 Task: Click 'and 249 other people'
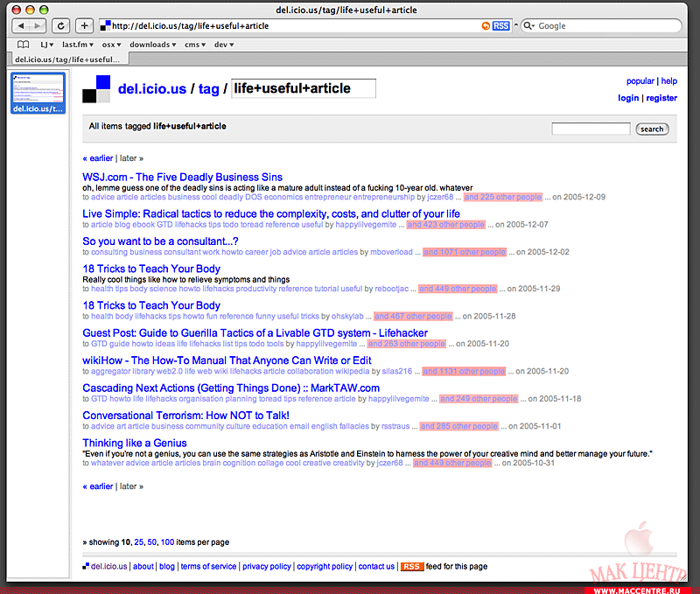click(479, 399)
